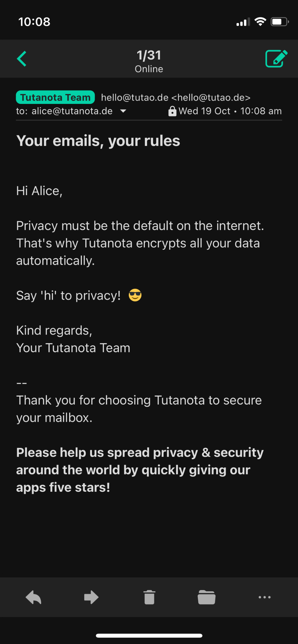Tap the Tutanota Team sender badge
This screenshot has height=644, width=298.
click(55, 97)
